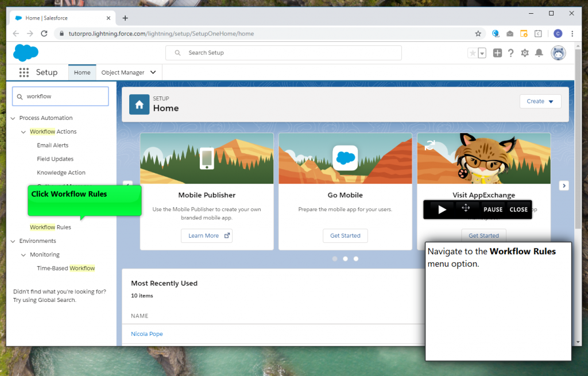Click Learn More on Mobile Publisher card

pos(207,235)
